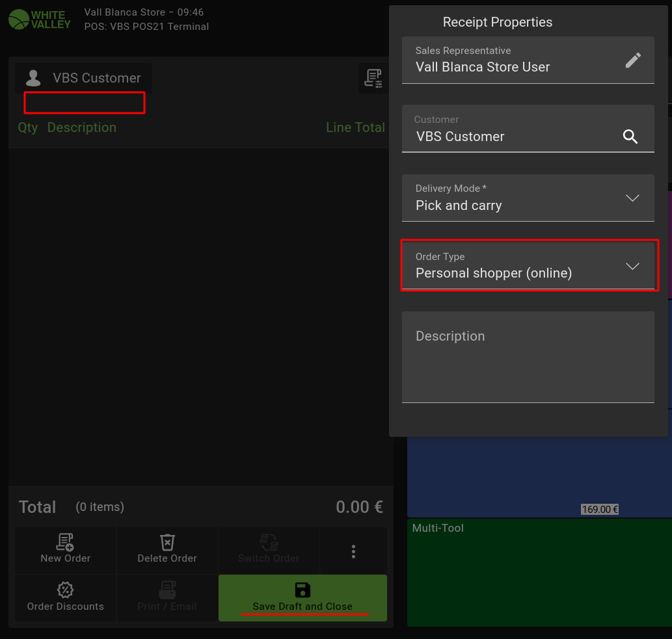Click the Line Total column header
672x639 pixels.
(355, 127)
